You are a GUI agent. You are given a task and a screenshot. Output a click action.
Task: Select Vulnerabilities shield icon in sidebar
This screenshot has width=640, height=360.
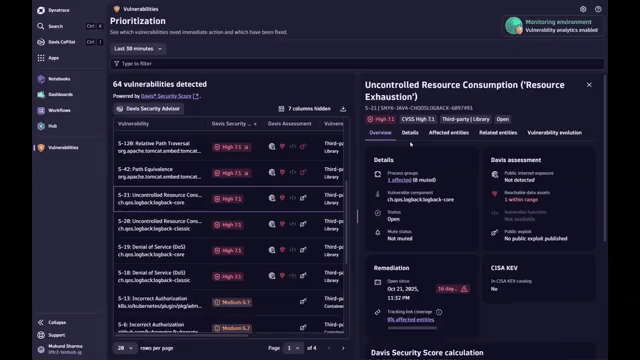(41, 148)
